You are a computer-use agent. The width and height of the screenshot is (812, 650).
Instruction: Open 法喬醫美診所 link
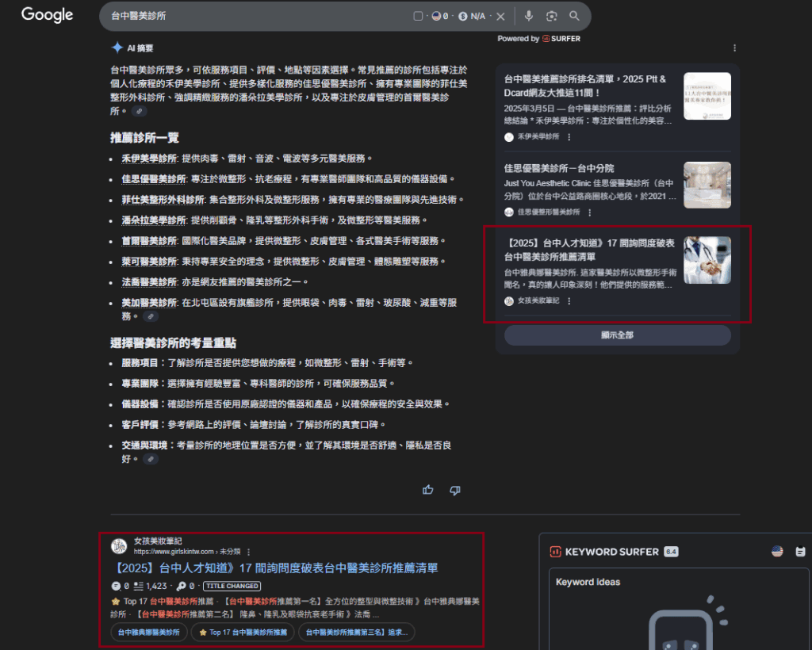(149, 282)
